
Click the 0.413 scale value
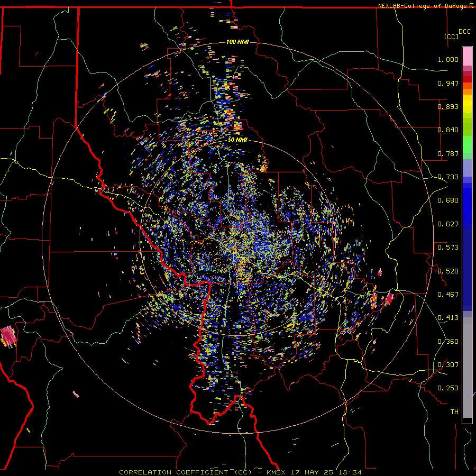point(448,318)
